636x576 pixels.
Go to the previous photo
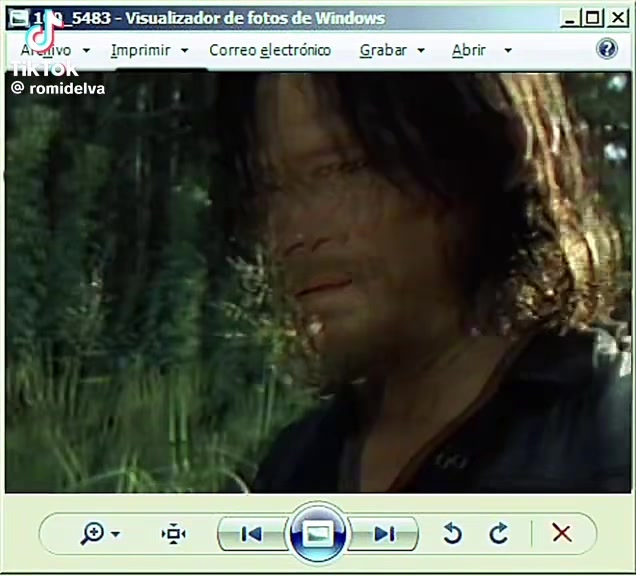[251, 534]
